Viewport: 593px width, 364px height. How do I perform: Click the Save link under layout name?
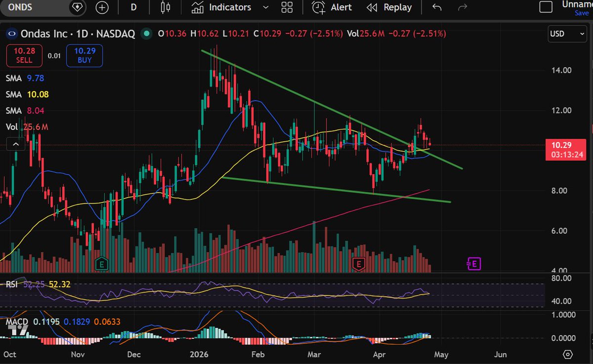[582, 13]
